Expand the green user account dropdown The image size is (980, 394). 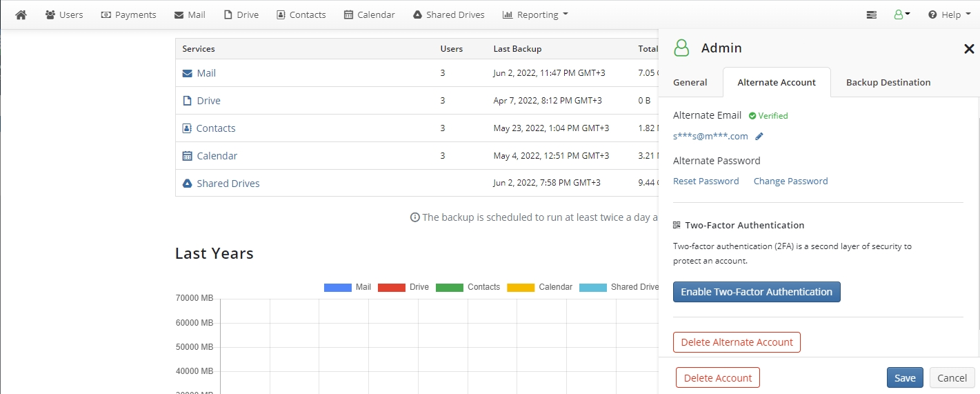[x=902, y=14]
